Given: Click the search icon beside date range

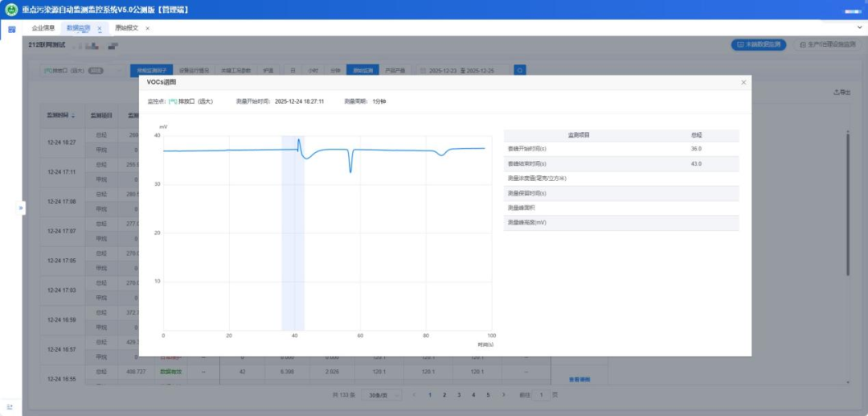Looking at the screenshot, I should click(x=520, y=71).
